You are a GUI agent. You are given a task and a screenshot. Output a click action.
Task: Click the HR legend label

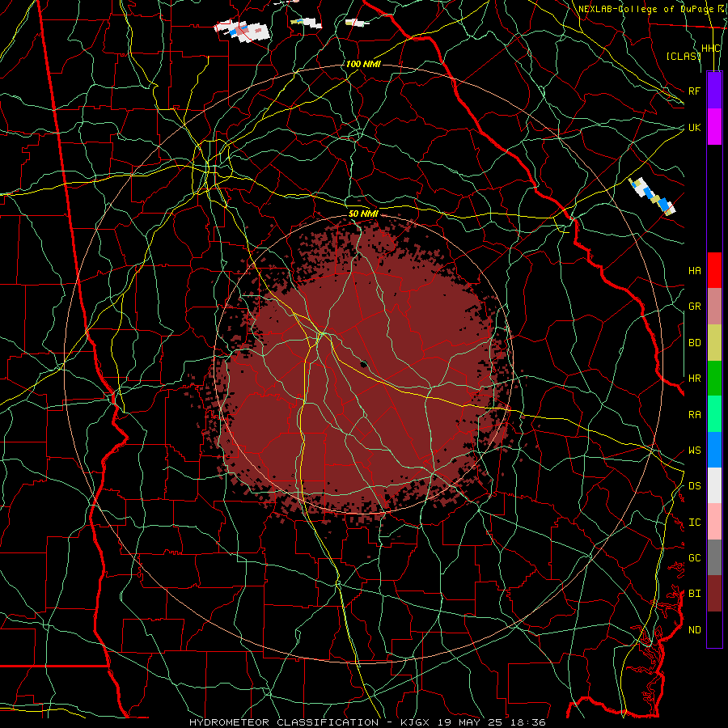[694, 379]
